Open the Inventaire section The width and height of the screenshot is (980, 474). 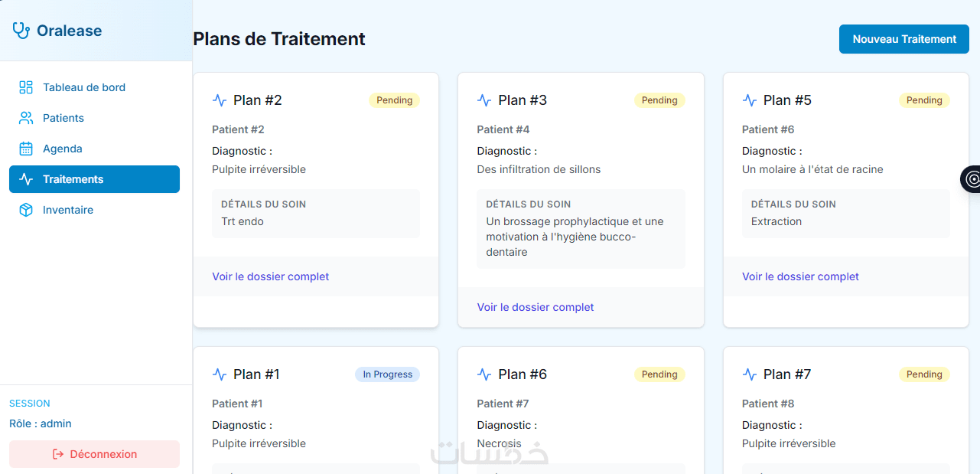pyautogui.click(x=68, y=210)
